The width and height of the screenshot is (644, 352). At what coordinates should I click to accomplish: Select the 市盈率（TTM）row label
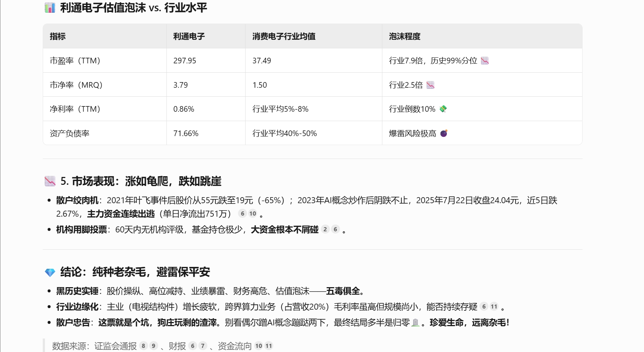coord(75,61)
